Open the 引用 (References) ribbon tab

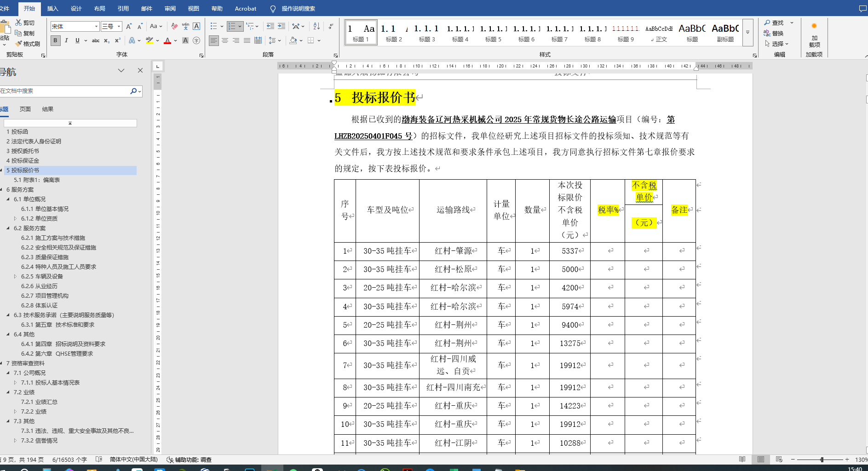[123, 8]
